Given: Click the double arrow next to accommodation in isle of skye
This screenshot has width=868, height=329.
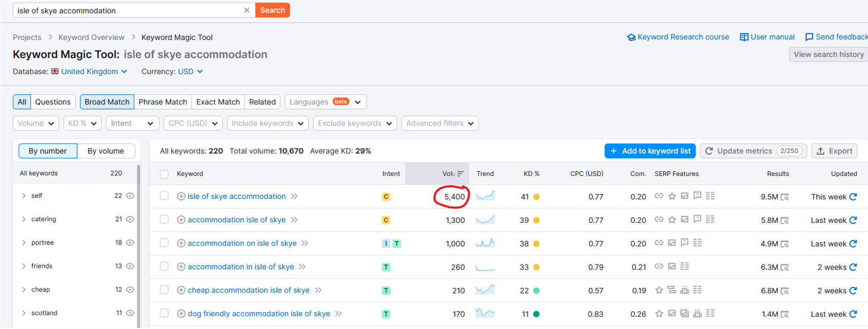Looking at the screenshot, I should [x=302, y=266].
